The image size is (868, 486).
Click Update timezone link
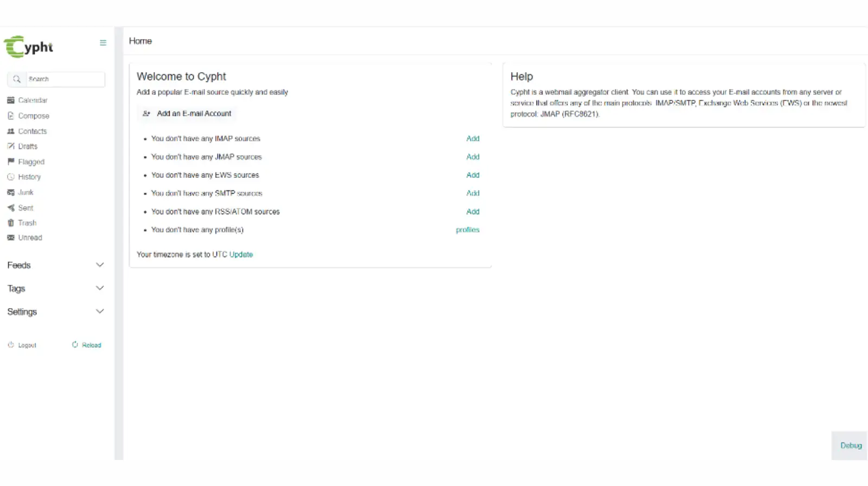(x=241, y=254)
